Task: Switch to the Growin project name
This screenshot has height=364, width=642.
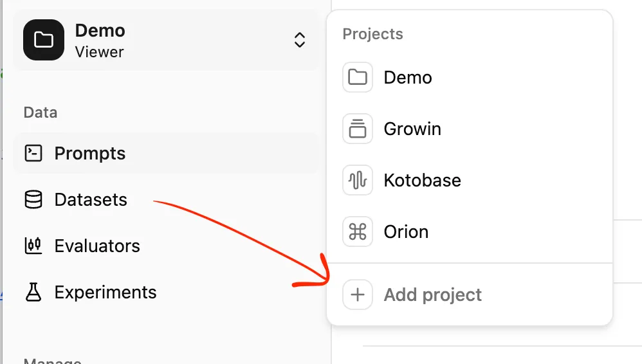Action: click(x=412, y=129)
